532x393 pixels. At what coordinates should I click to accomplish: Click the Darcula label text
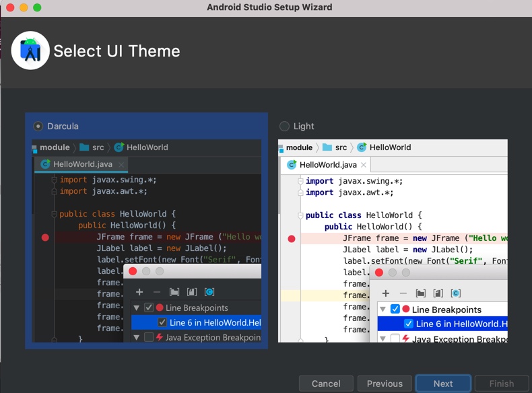pyautogui.click(x=63, y=127)
